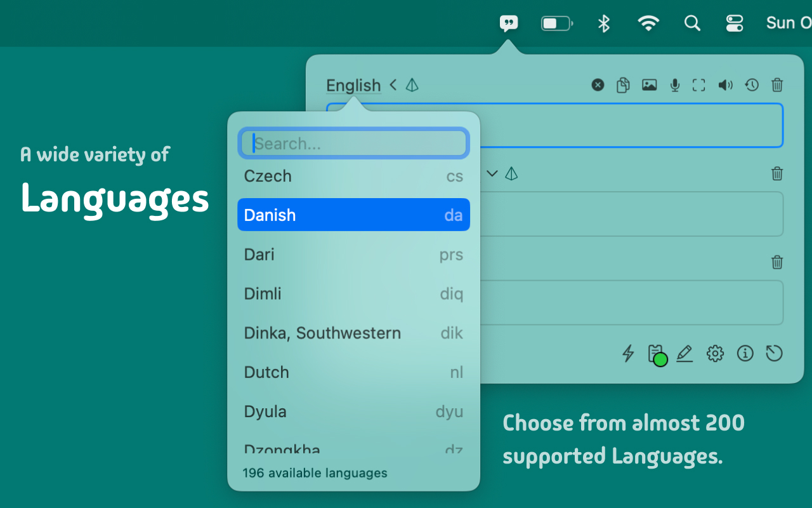Click the prism icon in second row
Image resolution: width=812 pixels, height=508 pixels.
click(x=511, y=173)
